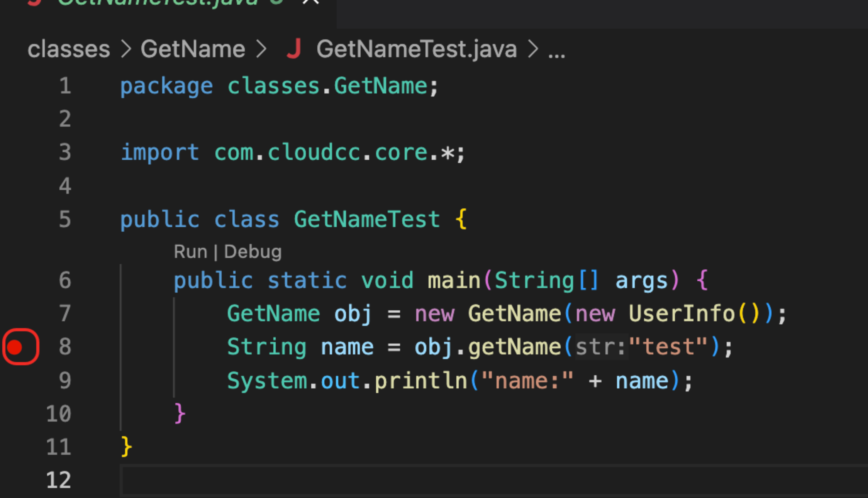Click the UserInfo constructor call

pyautogui.click(x=682, y=313)
